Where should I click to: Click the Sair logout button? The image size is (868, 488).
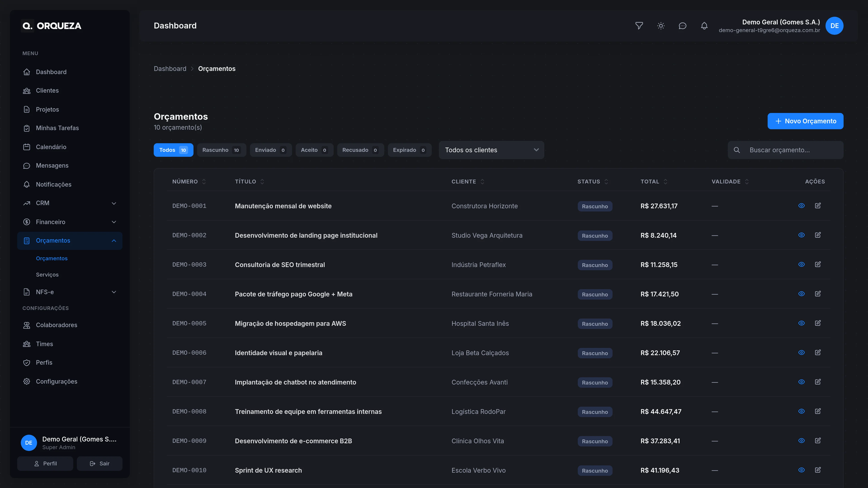tap(99, 463)
